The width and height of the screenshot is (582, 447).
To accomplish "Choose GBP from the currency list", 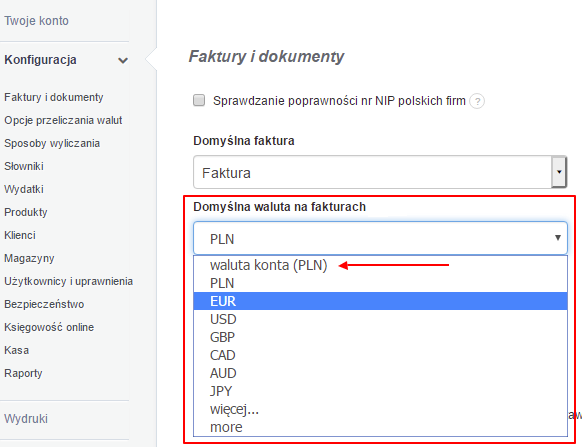I will click(380, 337).
